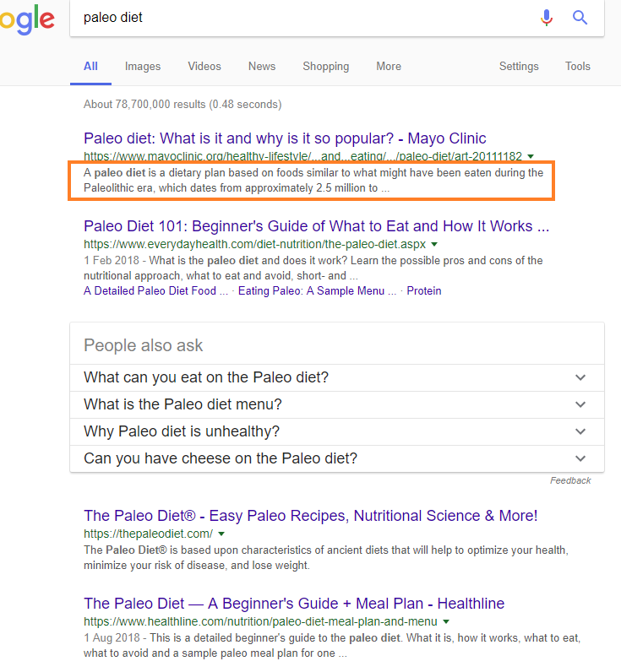This screenshot has height=672, width=621.
Task: Open the Mayo Clinic paleo diet result
Action: coord(285,138)
